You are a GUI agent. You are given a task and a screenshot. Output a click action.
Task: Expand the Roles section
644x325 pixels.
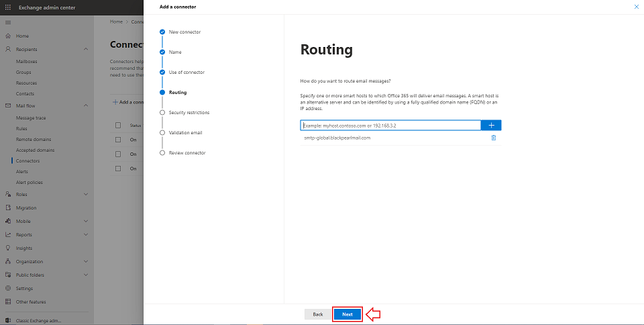pyautogui.click(x=86, y=194)
